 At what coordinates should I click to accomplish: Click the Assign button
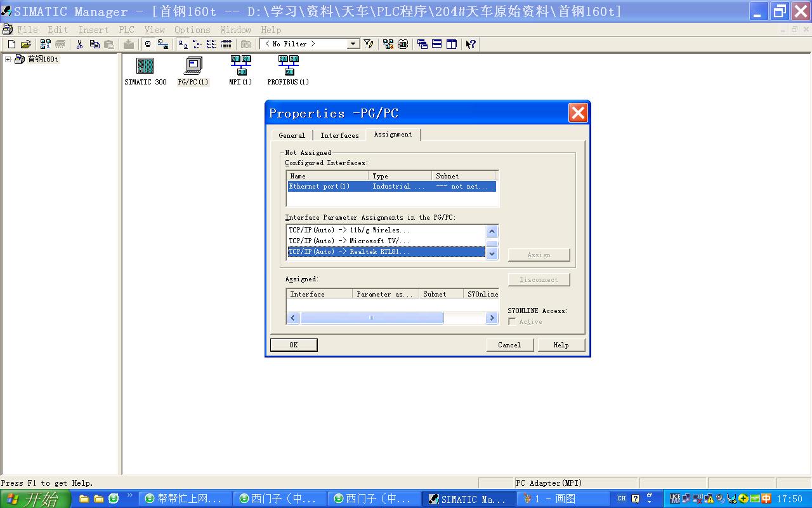539,255
